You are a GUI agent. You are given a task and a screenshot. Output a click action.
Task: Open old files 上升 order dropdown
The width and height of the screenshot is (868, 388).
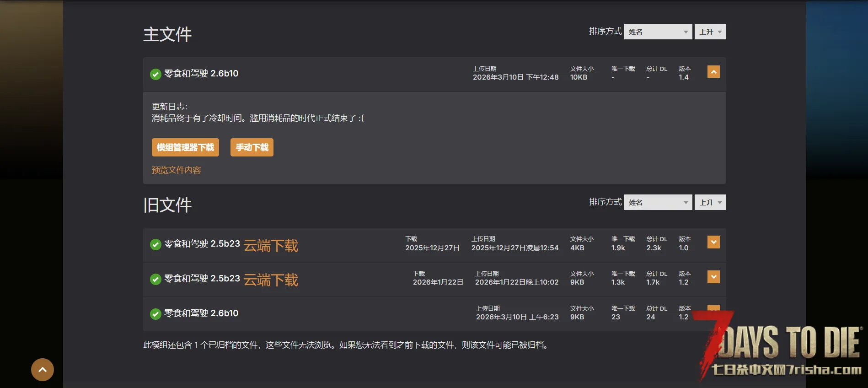tap(710, 202)
